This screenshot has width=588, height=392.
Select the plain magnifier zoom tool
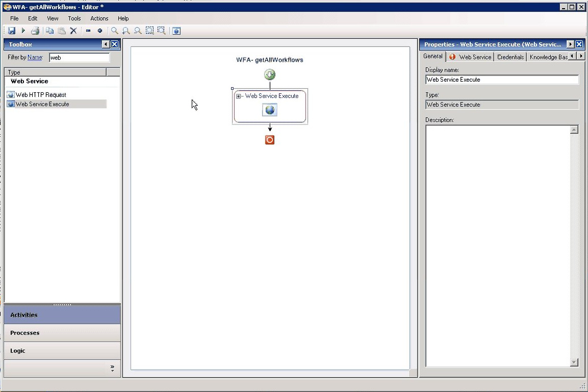pyautogui.click(x=114, y=31)
